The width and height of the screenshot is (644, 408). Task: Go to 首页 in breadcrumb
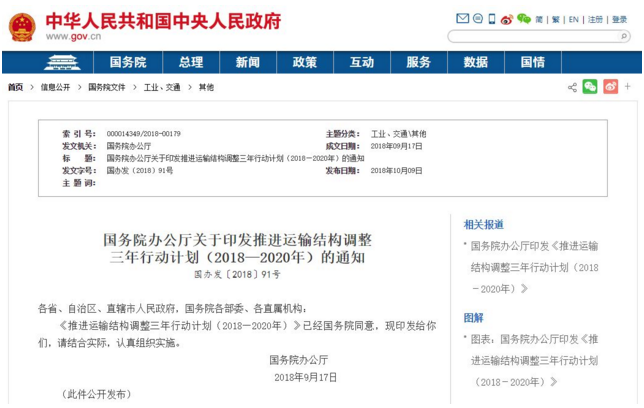coord(16,87)
